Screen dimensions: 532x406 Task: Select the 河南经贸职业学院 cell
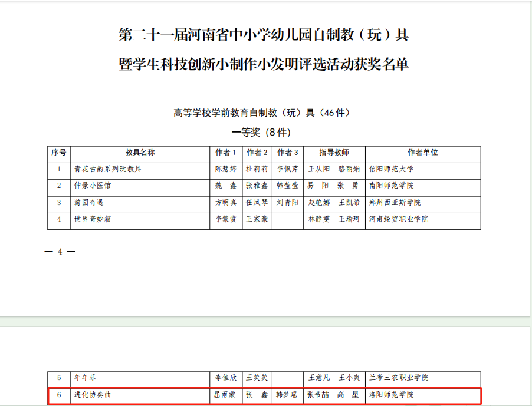pos(399,219)
